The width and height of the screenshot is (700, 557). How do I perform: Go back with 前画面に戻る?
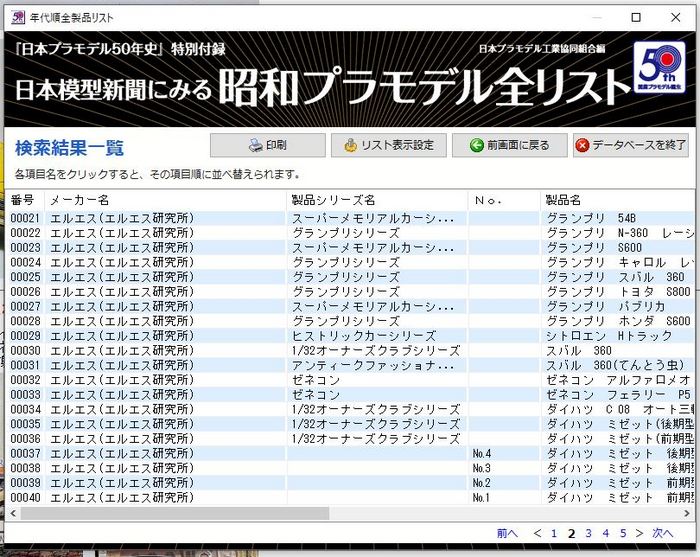(x=509, y=145)
